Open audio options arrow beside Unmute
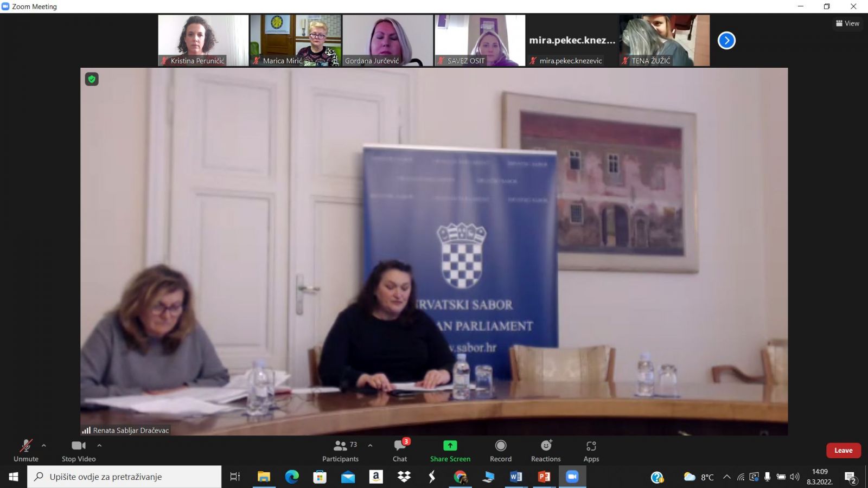Viewport: 868px width, 488px height. [x=44, y=446]
